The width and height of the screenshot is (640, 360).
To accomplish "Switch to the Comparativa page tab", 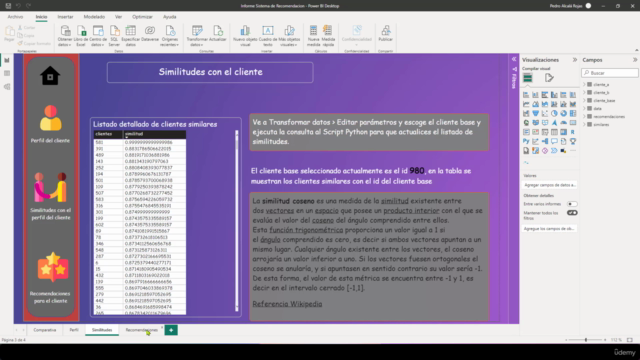I will point(44,330).
